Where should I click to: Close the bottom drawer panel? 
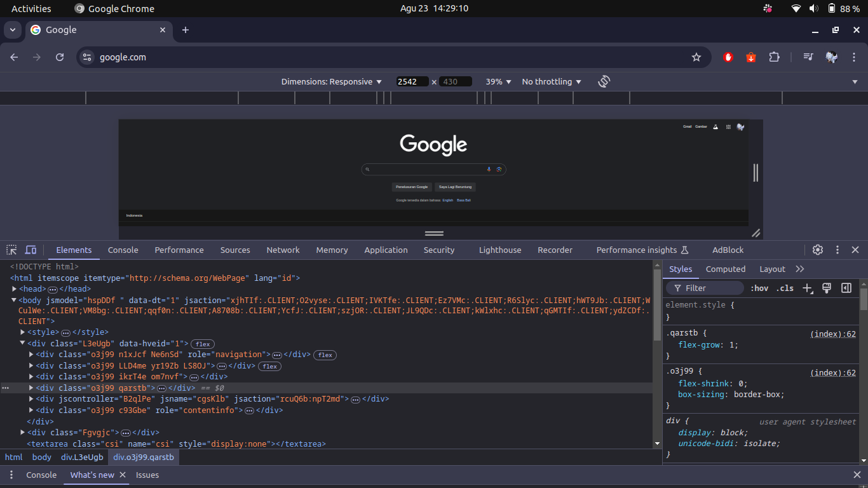point(857,475)
